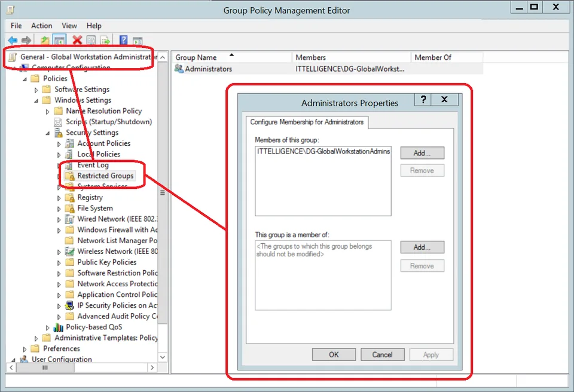Click the Local Policies icon
This screenshot has width=574, height=392.
69,154
